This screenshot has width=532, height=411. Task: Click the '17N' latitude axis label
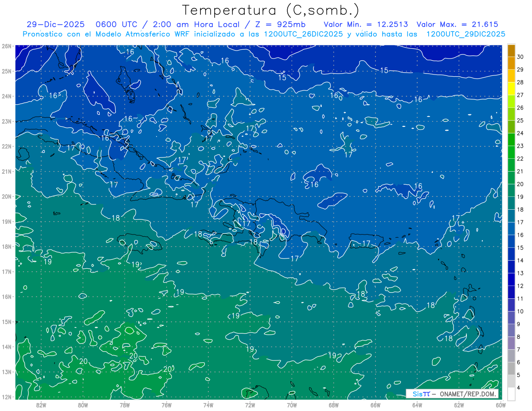point(7,271)
